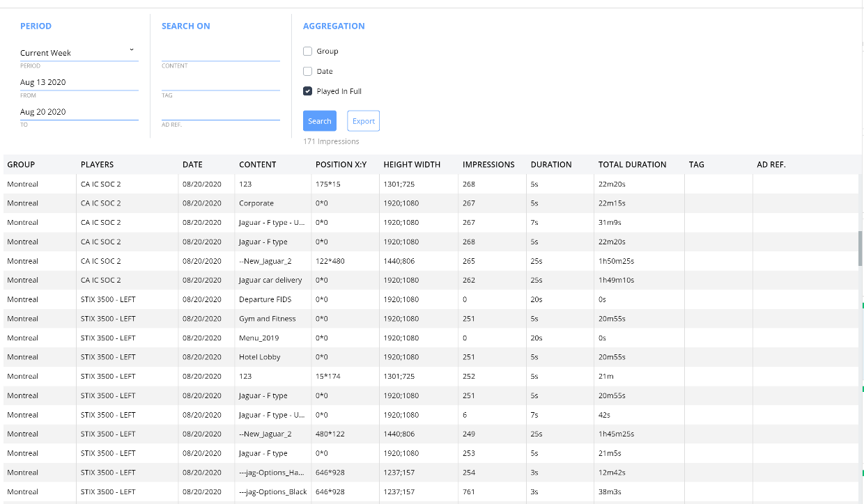This screenshot has height=504, width=864.
Task: Click the Players column header
Action: [x=97, y=165]
